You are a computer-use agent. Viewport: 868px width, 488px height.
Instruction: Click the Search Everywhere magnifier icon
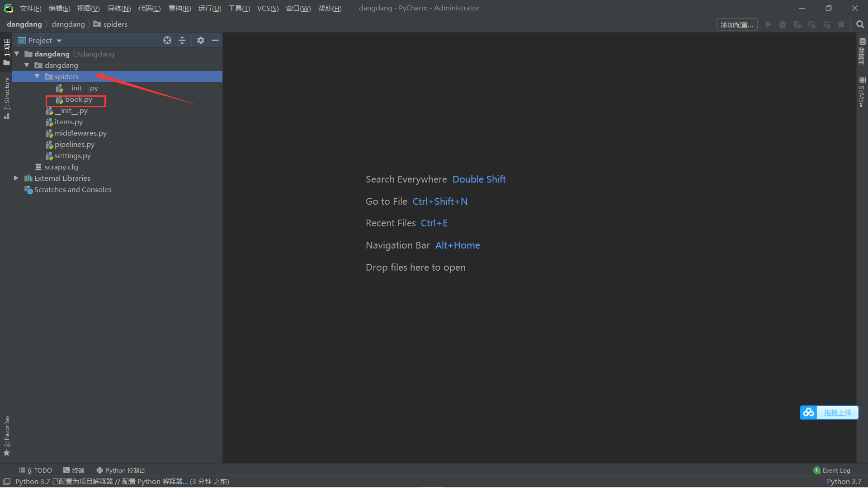tap(860, 24)
